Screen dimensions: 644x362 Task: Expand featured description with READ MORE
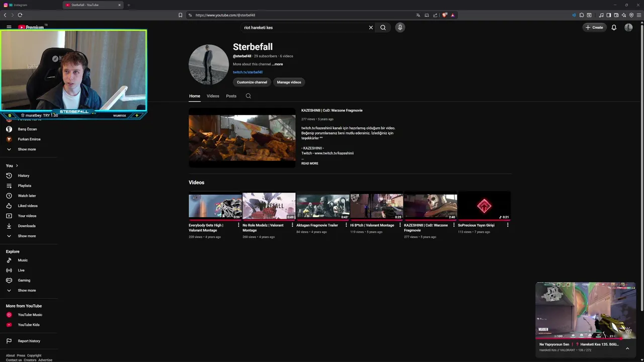pyautogui.click(x=309, y=163)
